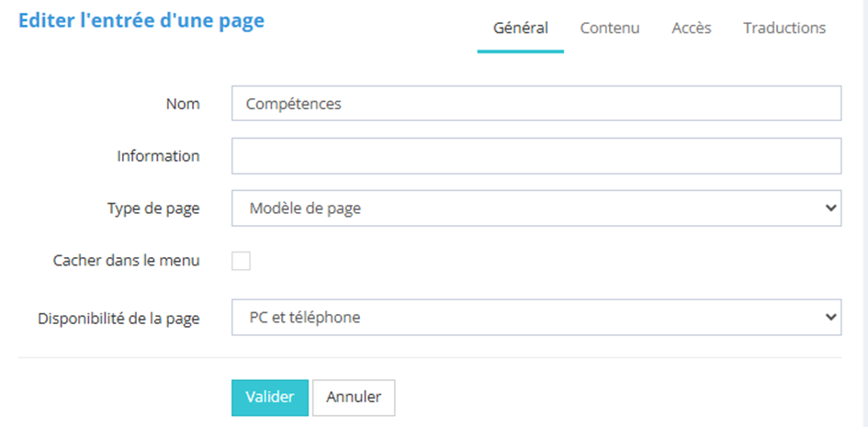This screenshot has width=868, height=427.
Task: Cancel editing with the Annuler button
Action: 354,398
